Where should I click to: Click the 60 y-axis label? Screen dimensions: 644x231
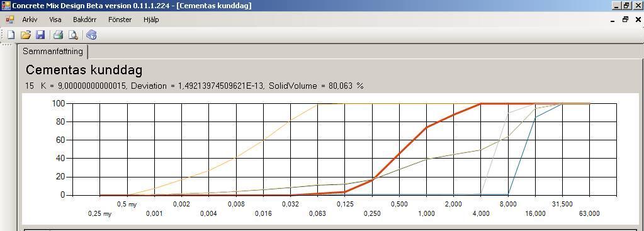click(60, 140)
